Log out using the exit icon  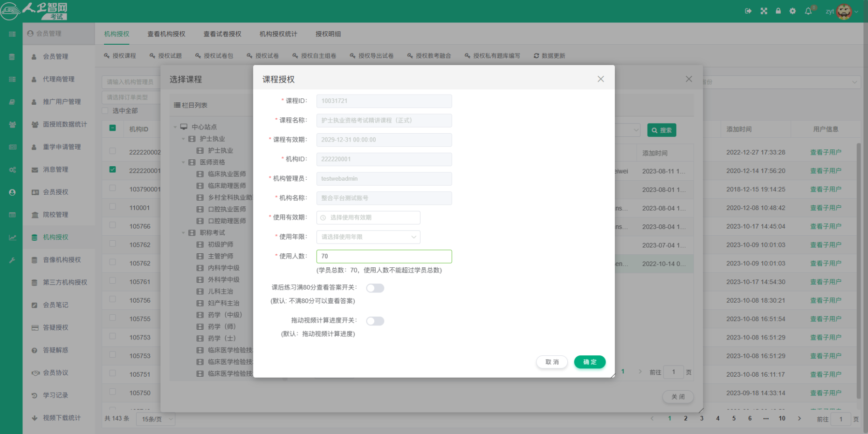tap(748, 11)
